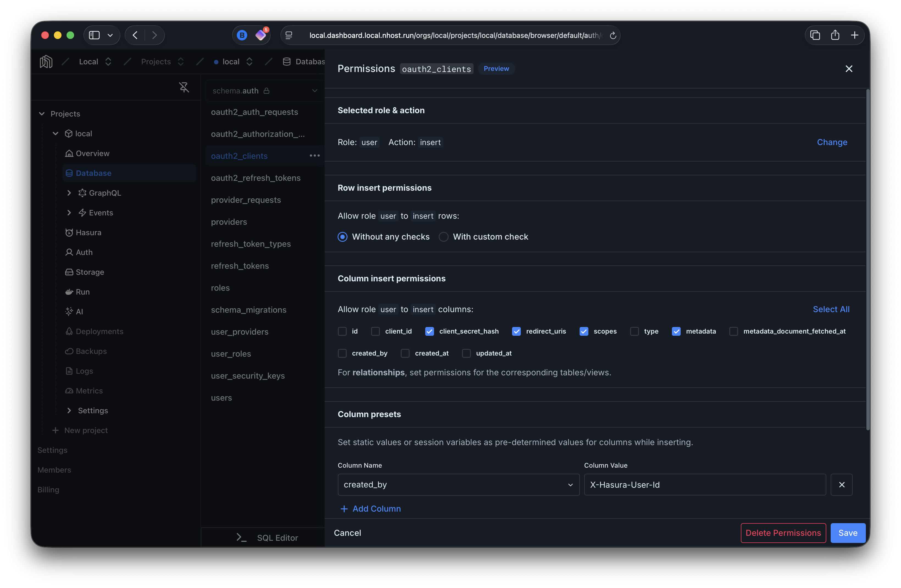Screen dimensions: 901x588
Task: Open the Deployments section
Action: pos(99,331)
